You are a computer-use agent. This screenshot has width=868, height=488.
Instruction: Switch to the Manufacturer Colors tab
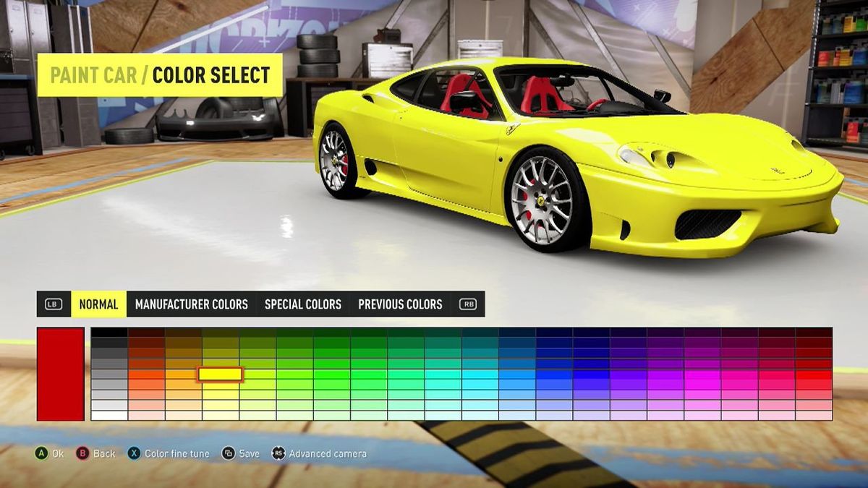click(x=191, y=304)
